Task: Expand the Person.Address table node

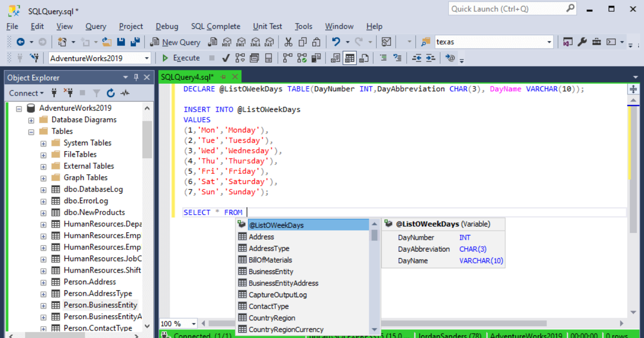Action: [x=43, y=282]
